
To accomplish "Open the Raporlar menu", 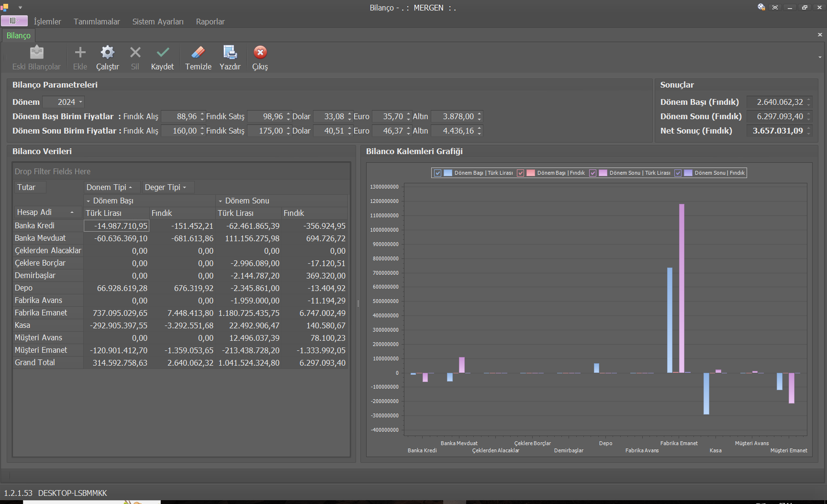I will pos(210,22).
